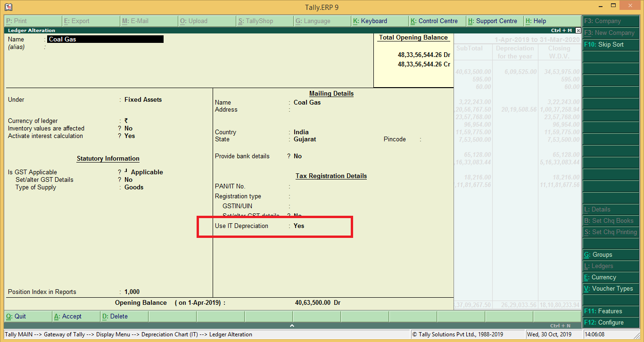Click Total Opening Balance 48,33,56,544.26 Dr
644x342 pixels.
(x=424, y=55)
